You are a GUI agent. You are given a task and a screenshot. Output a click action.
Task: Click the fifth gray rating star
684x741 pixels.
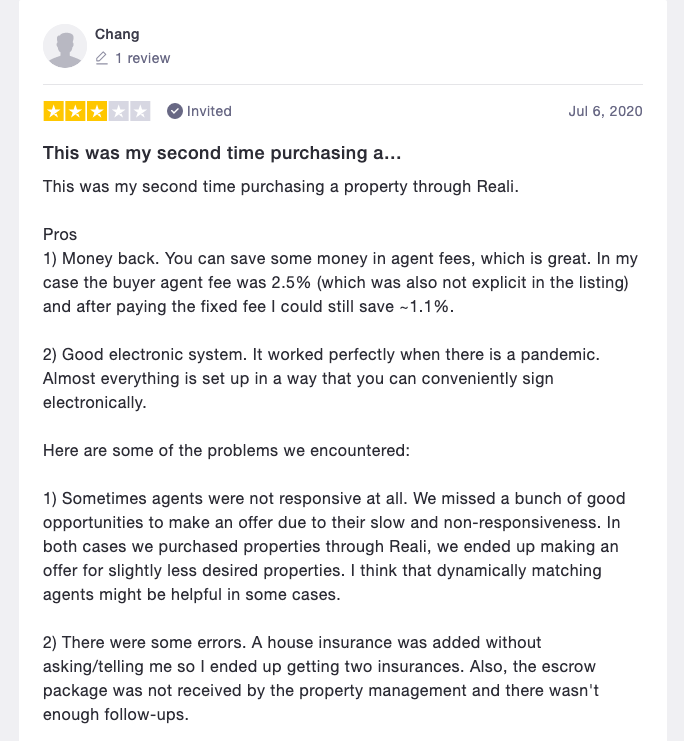(x=141, y=111)
